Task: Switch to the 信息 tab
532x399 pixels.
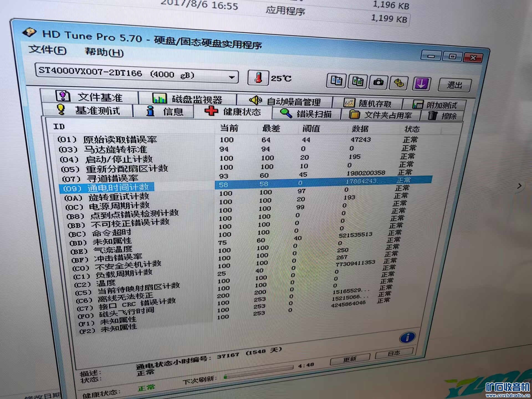Action: [163, 111]
